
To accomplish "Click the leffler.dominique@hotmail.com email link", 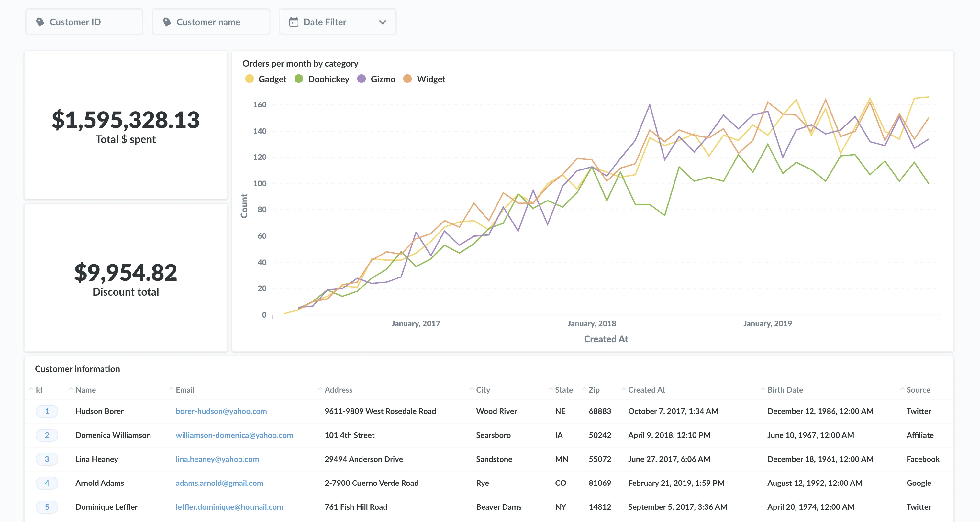I will 229,507.
